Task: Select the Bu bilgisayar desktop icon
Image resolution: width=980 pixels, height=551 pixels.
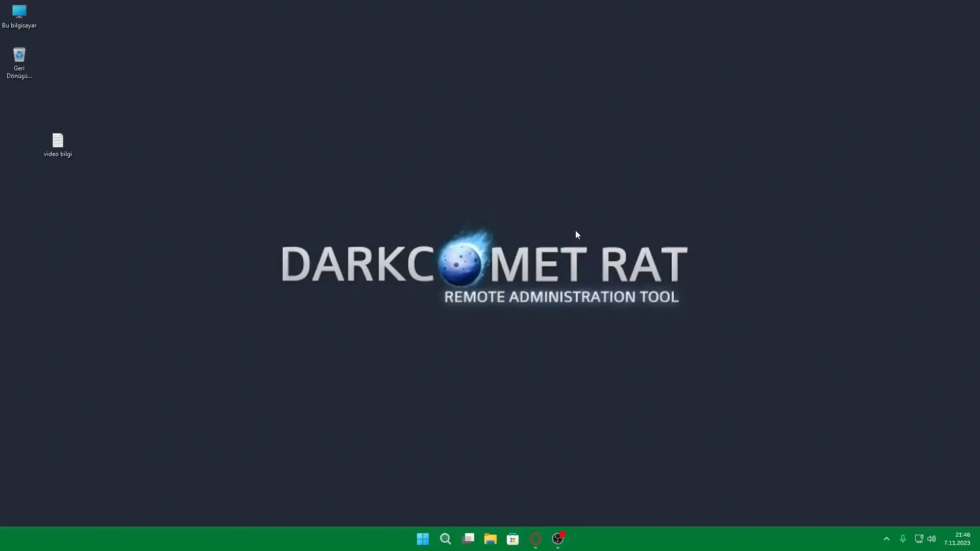Action: pyautogui.click(x=19, y=16)
